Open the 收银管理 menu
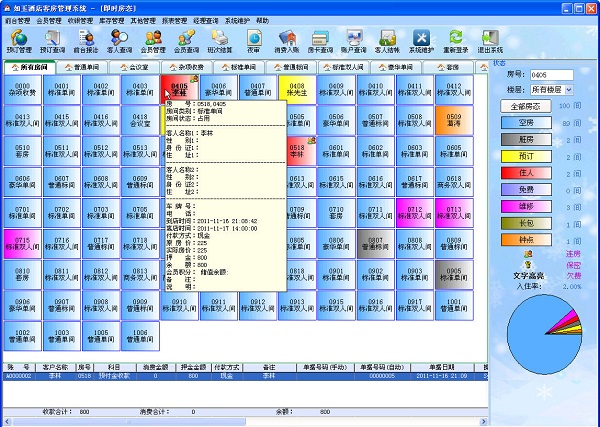Viewport: 600px width, 427px height. point(80,21)
